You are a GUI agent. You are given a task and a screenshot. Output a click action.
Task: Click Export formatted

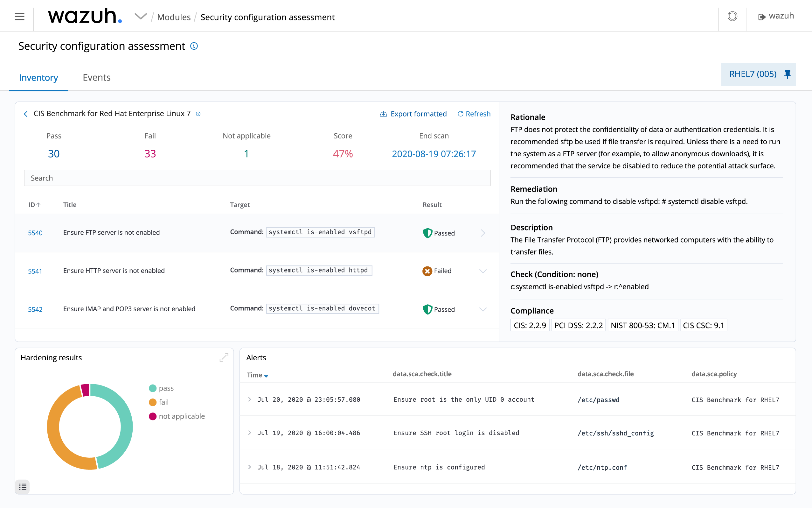click(413, 114)
